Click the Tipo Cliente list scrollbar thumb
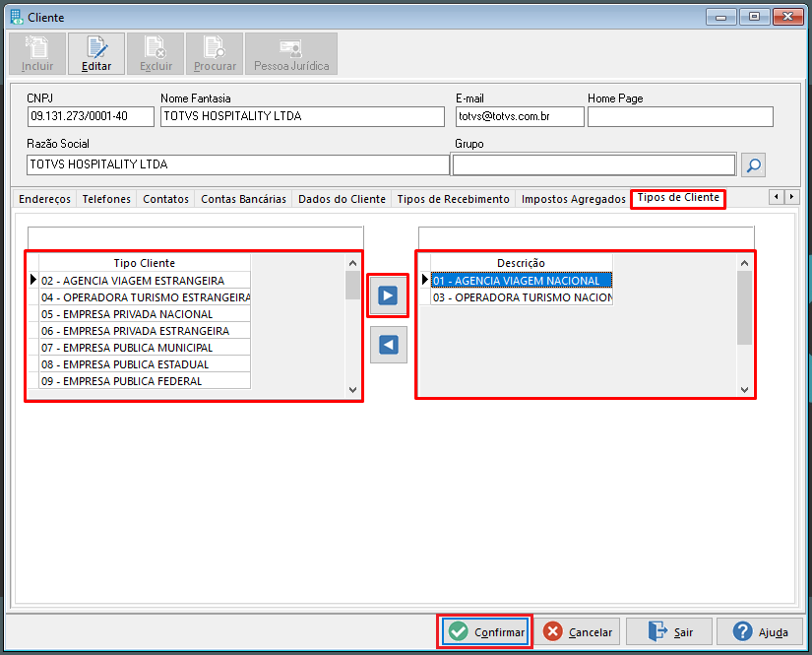812x655 pixels. pos(352,285)
